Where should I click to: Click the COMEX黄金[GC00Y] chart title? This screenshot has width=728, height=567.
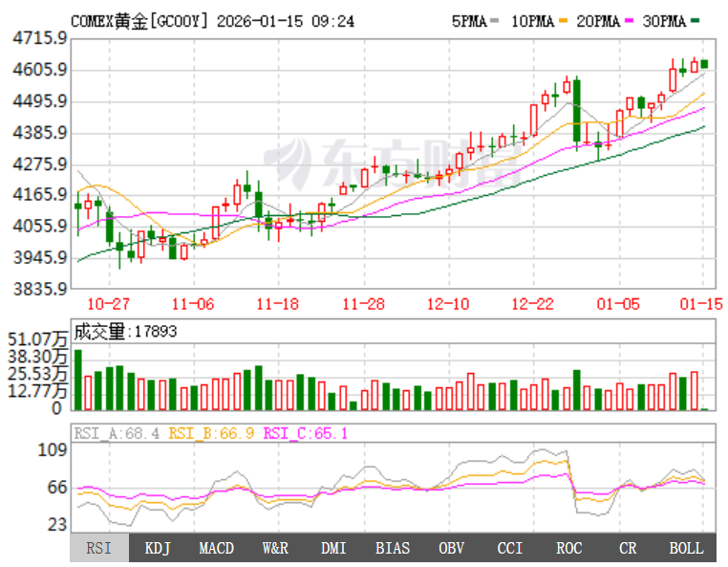tap(140, 20)
